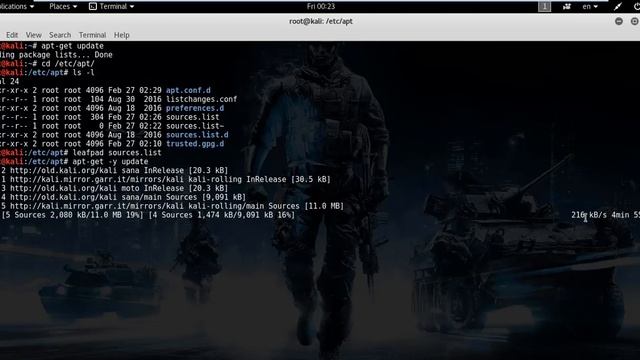This screenshot has width=640, height=360.
Task: Open the Help menu
Action: point(121,35)
